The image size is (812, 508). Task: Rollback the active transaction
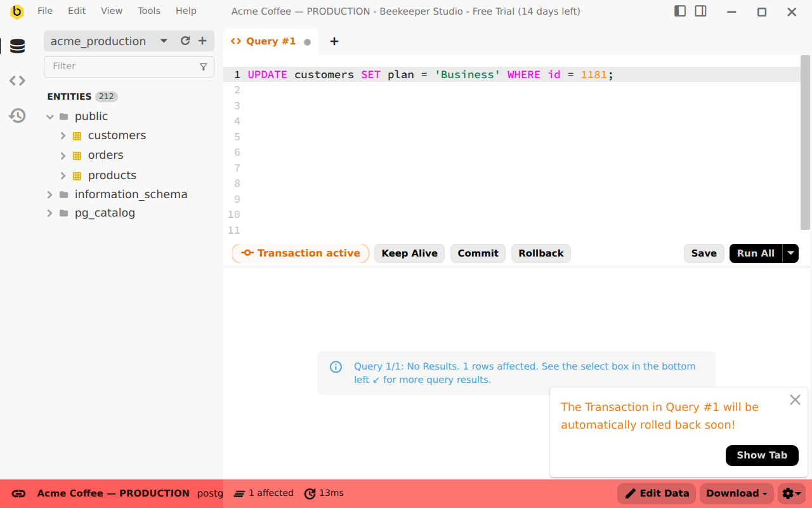pyautogui.click(x=541, y=253)
